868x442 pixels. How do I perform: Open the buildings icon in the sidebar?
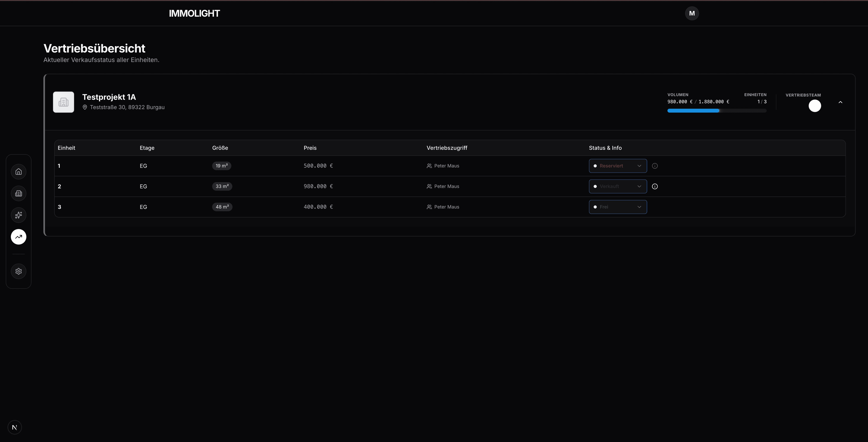click(x=19, y=194)
